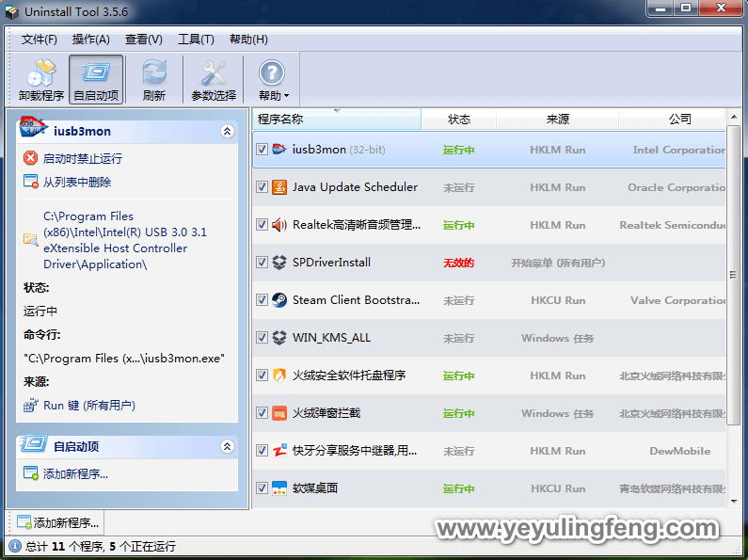Click the vertical scrollbar thumb

(733, 275)
